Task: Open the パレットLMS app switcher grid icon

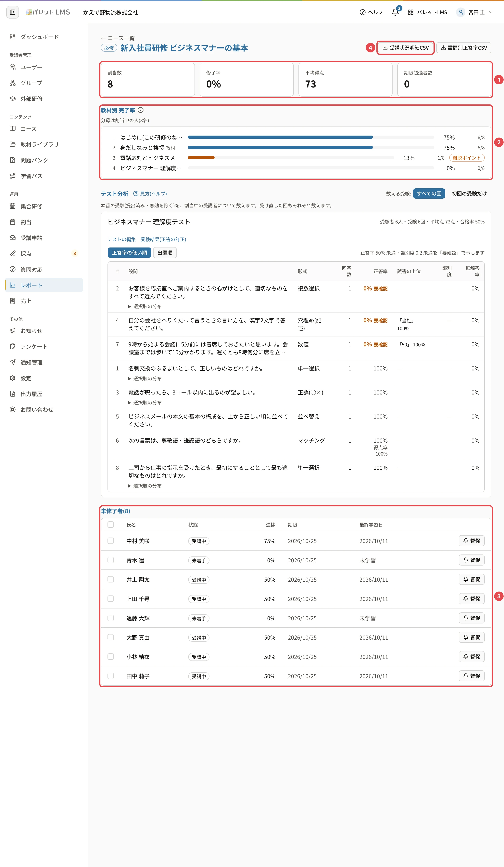Action: (410, 12)
